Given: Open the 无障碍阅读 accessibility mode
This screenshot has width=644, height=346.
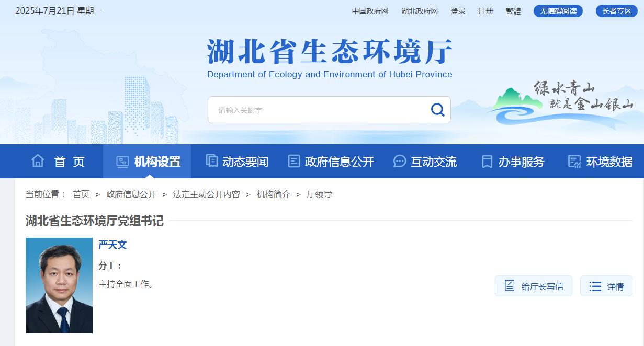Looking at the screenshot, I should 558,10.
